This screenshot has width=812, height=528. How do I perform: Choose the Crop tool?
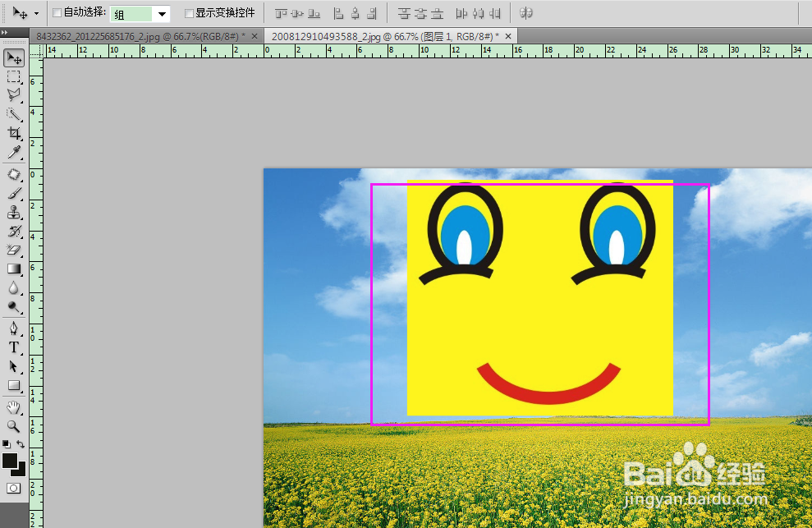(14, 134)
